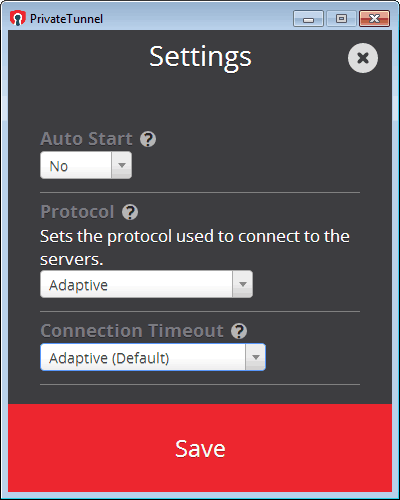Expand the Protocol dropdown arrow
This screenshot has height=500, width=400.
(x=243, y=284)
